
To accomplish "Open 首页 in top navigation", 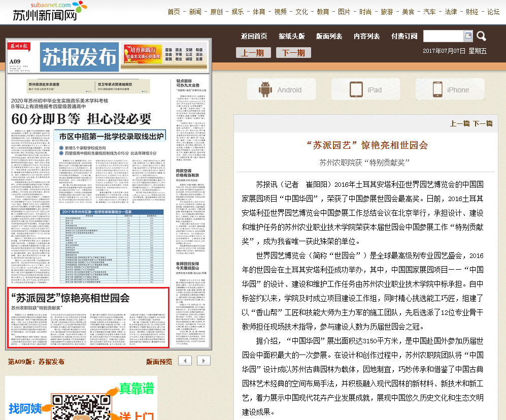I will (174, 12).
